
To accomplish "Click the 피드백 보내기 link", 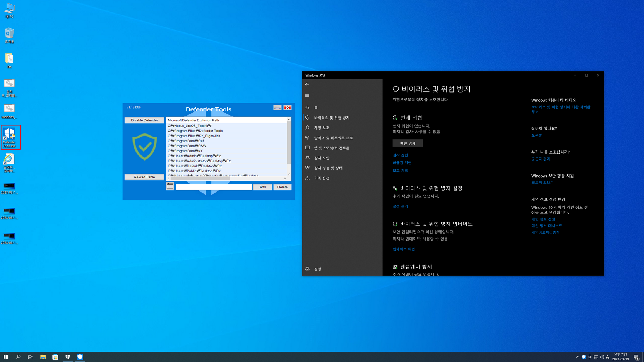I will click(543, 183).
